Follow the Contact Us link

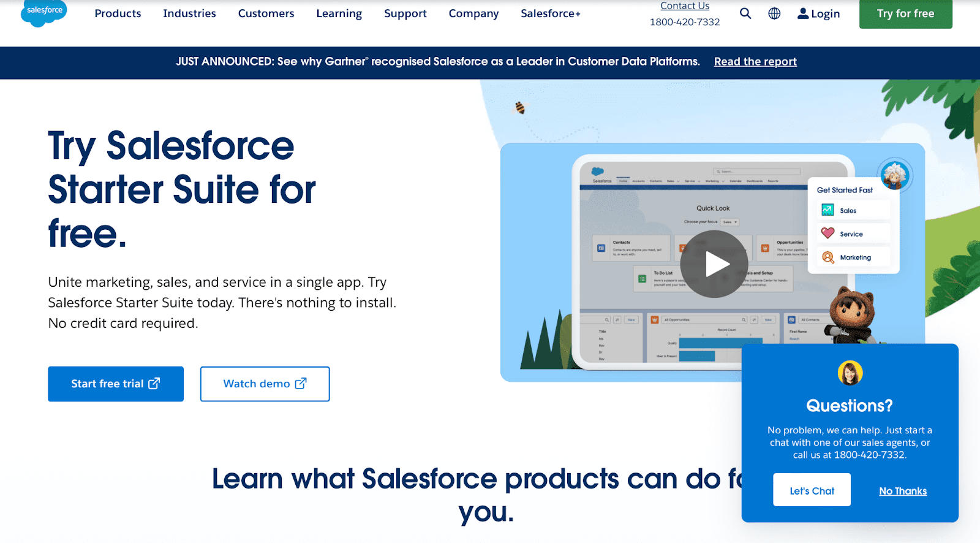685,6
